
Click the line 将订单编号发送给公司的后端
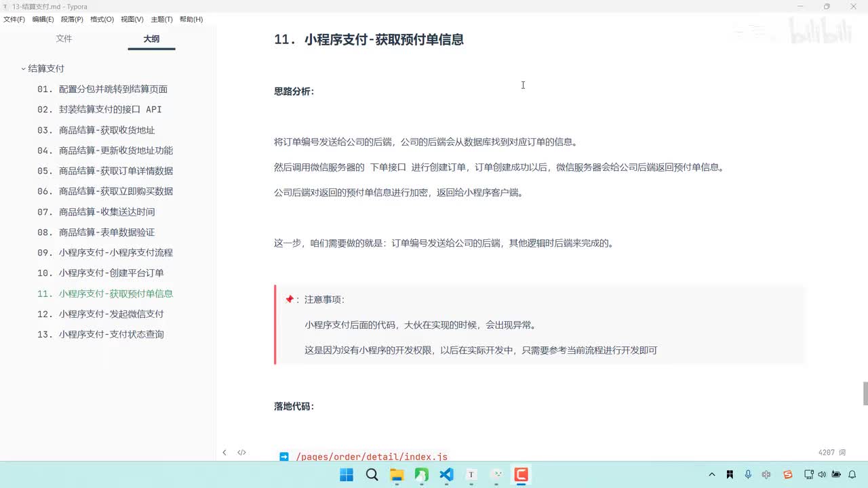[x=426, y=142]
